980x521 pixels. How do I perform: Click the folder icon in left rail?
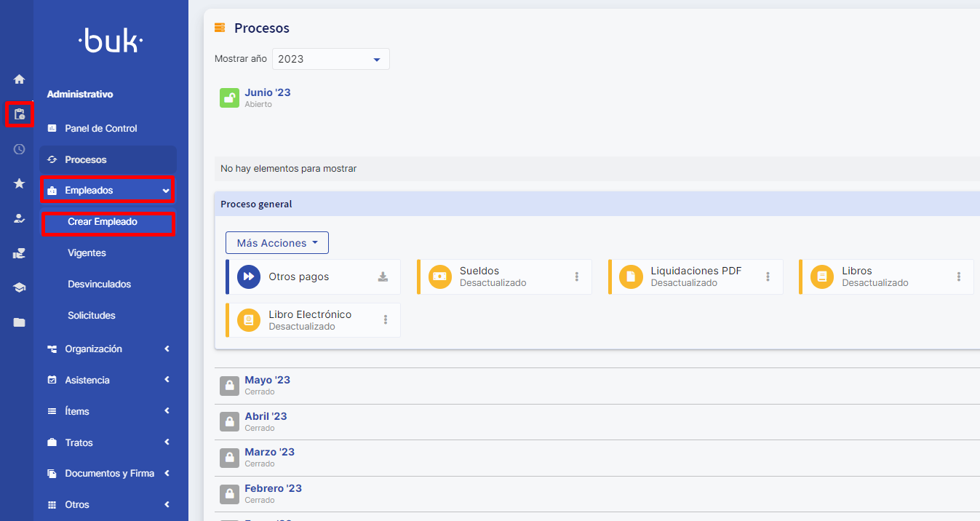(x=20, y=322)
